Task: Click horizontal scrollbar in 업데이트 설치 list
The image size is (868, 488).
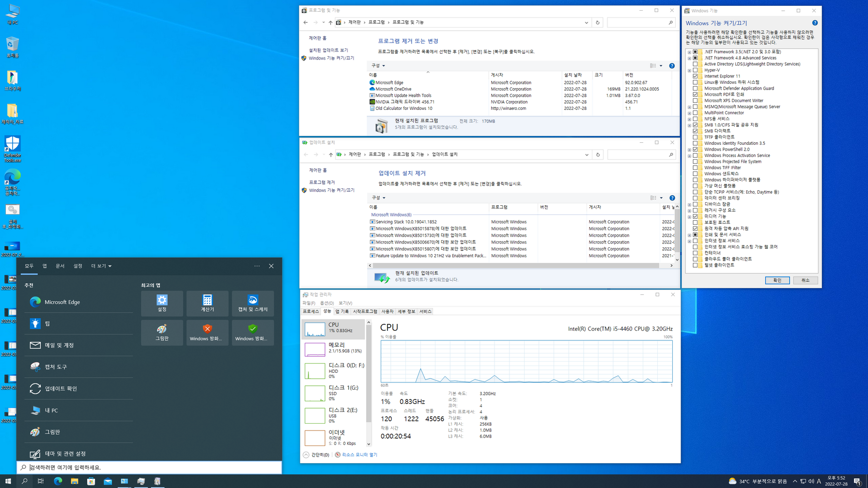Action: pos(515,266)
